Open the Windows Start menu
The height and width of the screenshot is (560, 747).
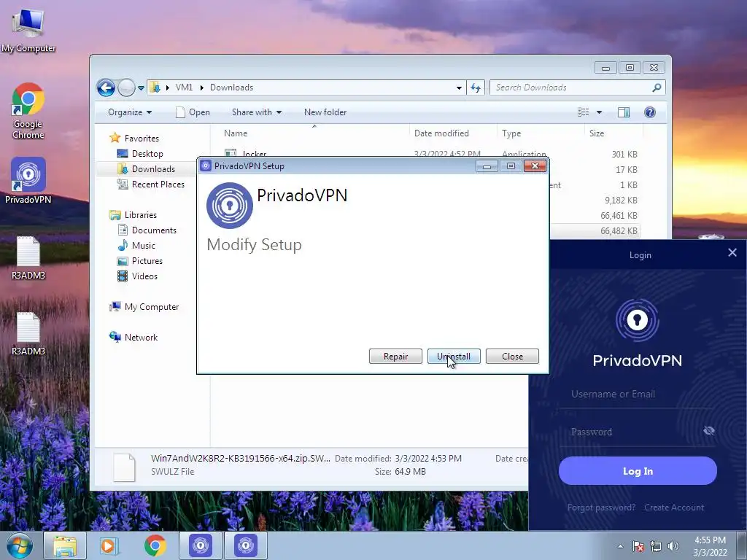click(19, 545)
